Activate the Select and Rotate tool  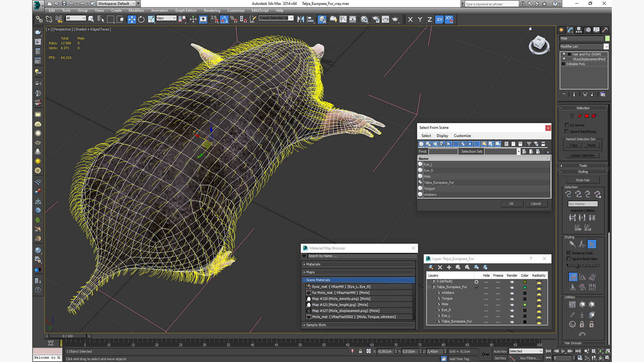click(x=141, y=19)
